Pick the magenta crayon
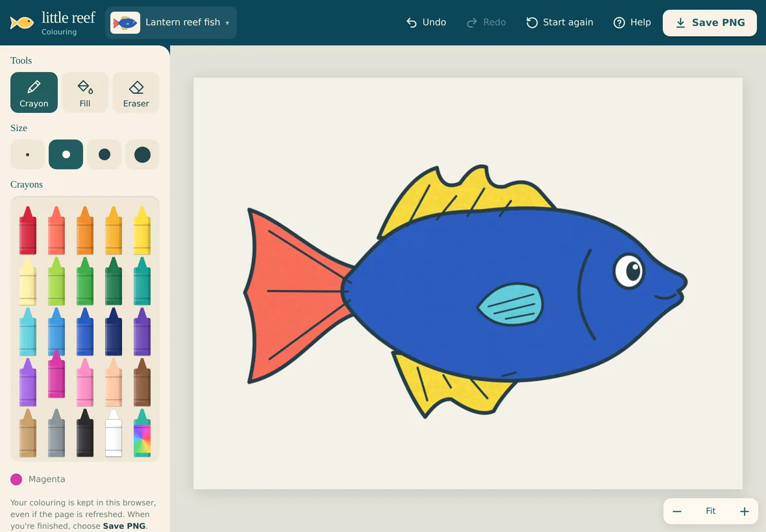 [56, 374]
